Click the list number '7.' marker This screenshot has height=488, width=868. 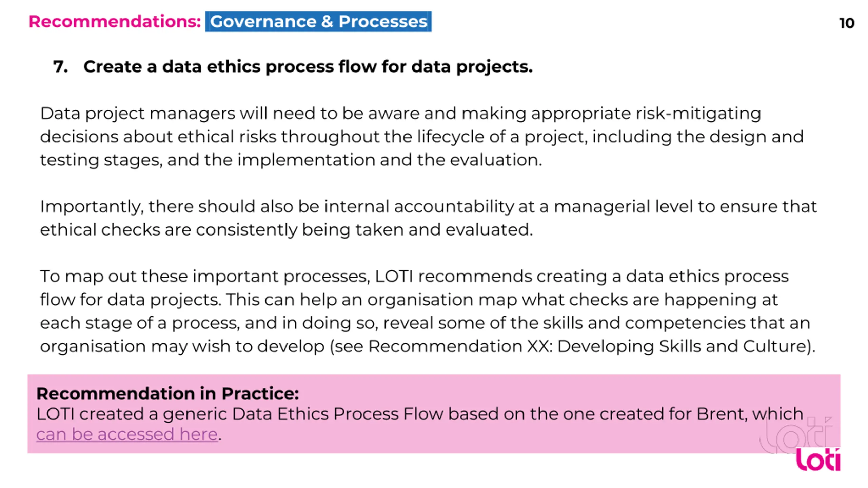[x=60, y=66]
